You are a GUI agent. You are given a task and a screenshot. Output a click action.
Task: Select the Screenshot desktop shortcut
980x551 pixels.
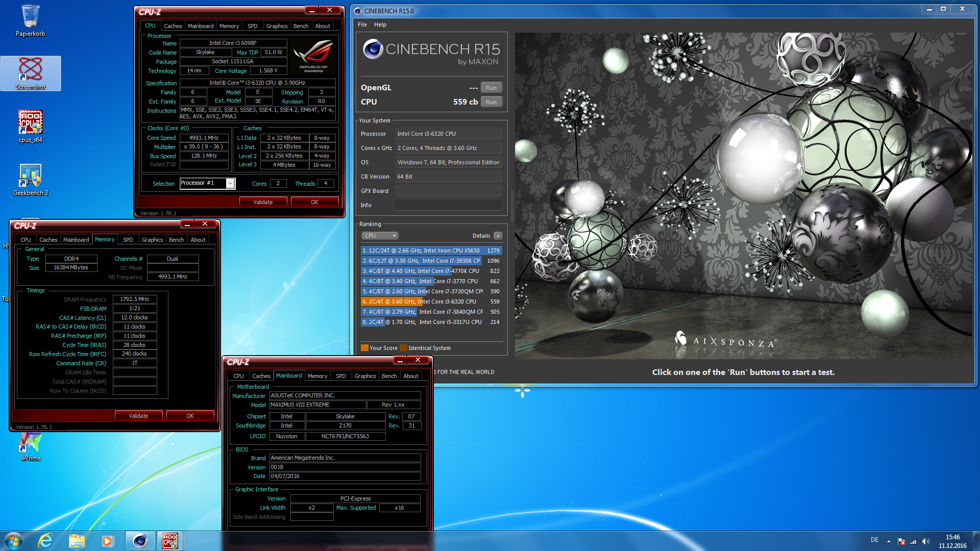click(31, 73)
